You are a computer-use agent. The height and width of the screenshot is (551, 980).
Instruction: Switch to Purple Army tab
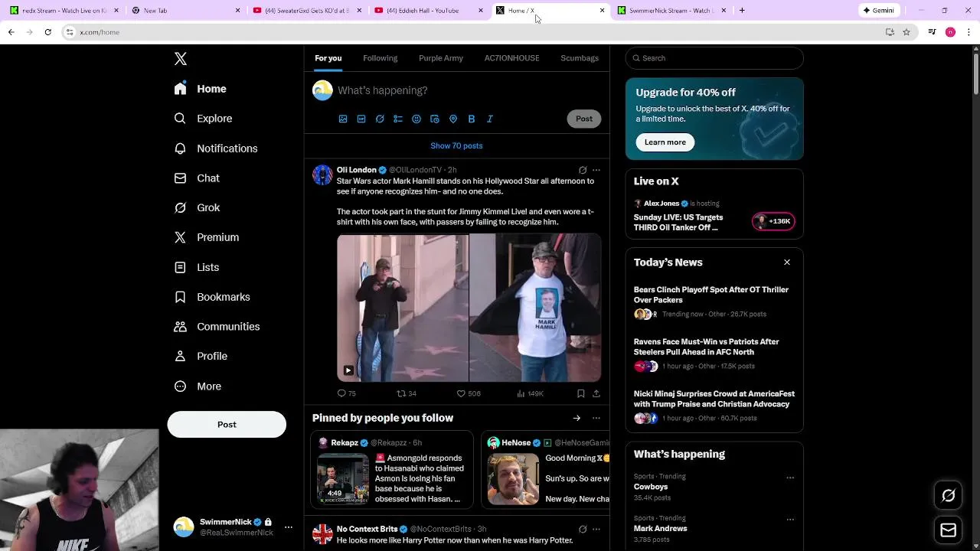pyautogui.click(x=441, y=58)
